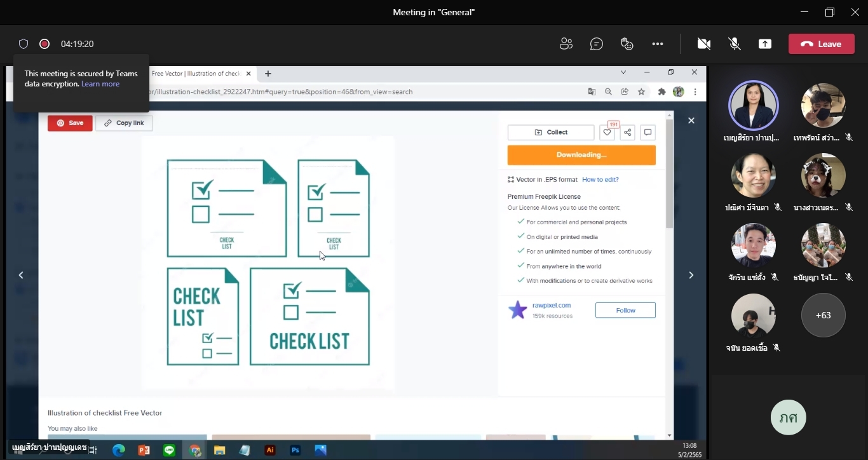868x460 pixels.
Task: Open a new browser tab with plus
Action: tap(268, 74)
